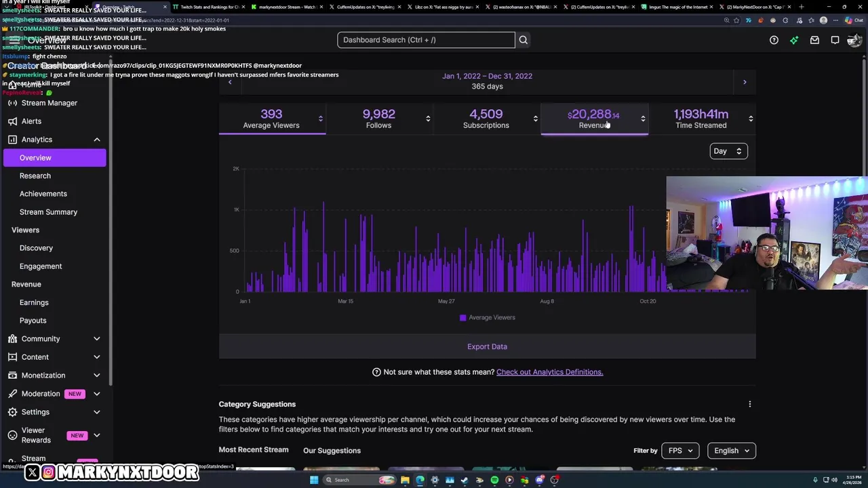The width and height of the screenshot is (868, 488).
Task: Expand the Viewer Rewards section chevron
Action: click(96, 435)
